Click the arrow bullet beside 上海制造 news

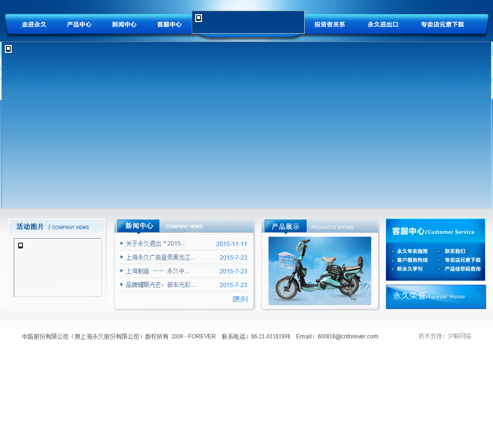click(122, 270)
